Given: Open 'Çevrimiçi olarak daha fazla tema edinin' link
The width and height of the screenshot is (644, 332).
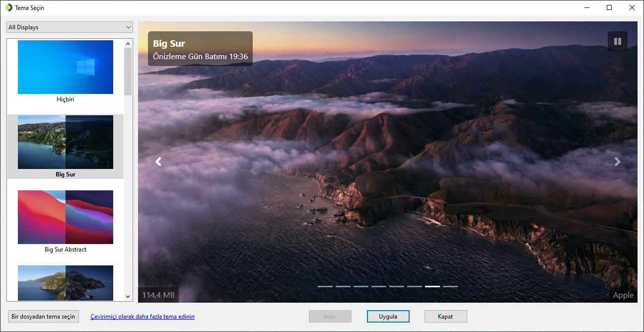Looking at the screenshot, I should [143, 317].
